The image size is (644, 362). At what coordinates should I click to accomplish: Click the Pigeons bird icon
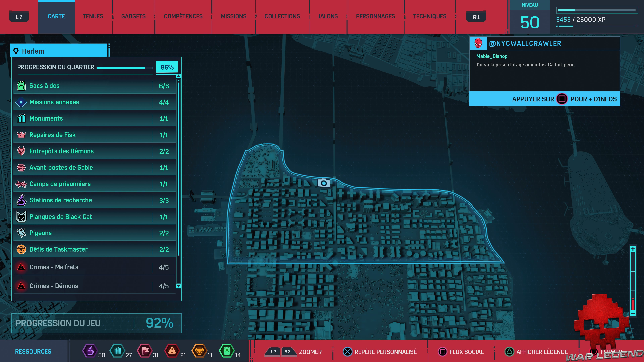(x=21, y=233)
